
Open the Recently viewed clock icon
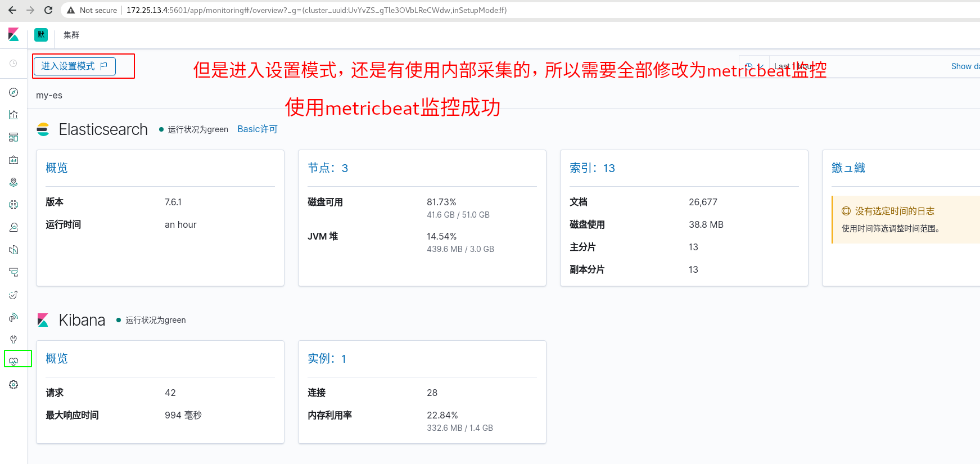click(x=13, y=64)
